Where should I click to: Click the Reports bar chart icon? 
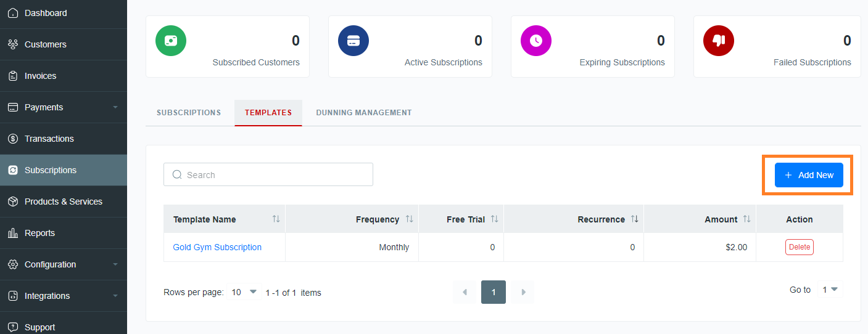click(x=13, y=233)
